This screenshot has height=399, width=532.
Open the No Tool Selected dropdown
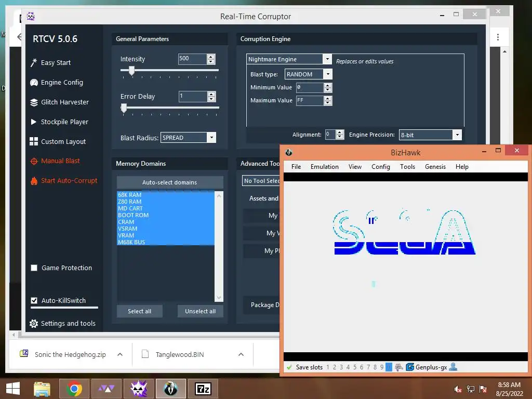click(x=261, y=181)
